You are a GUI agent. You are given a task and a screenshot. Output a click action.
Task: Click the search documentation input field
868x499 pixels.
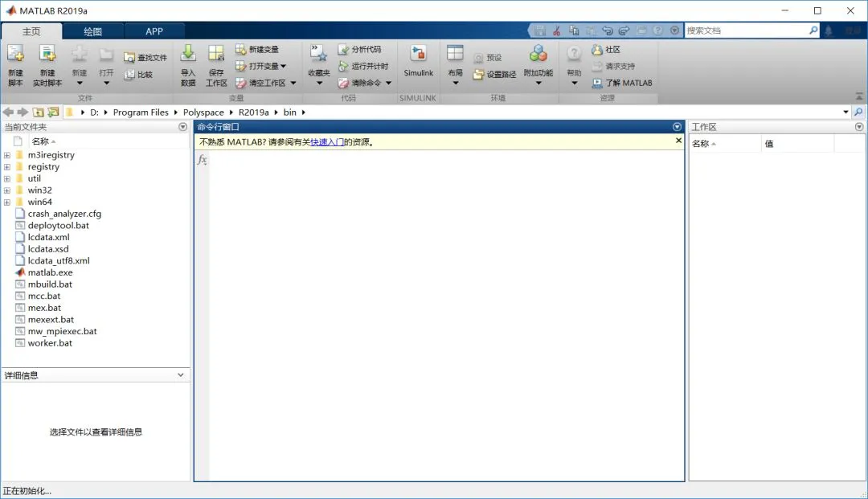[x=746, y=31]
